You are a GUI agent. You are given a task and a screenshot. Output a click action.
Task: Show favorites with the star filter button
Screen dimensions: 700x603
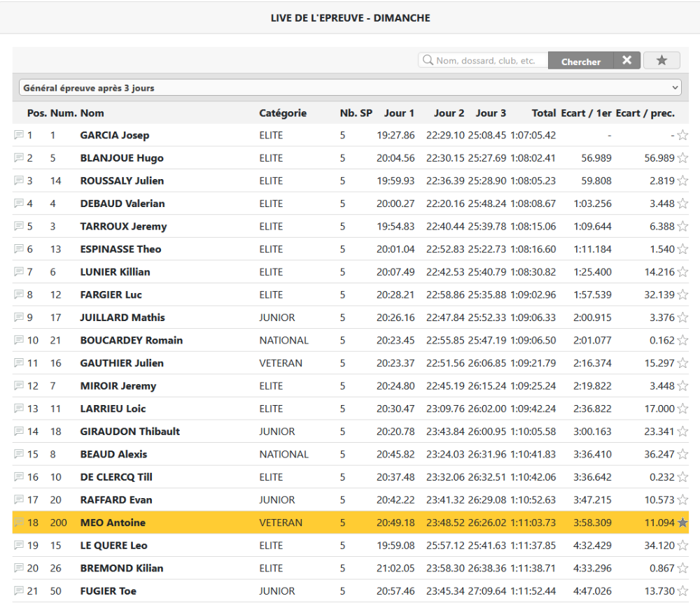click(661, 60)
